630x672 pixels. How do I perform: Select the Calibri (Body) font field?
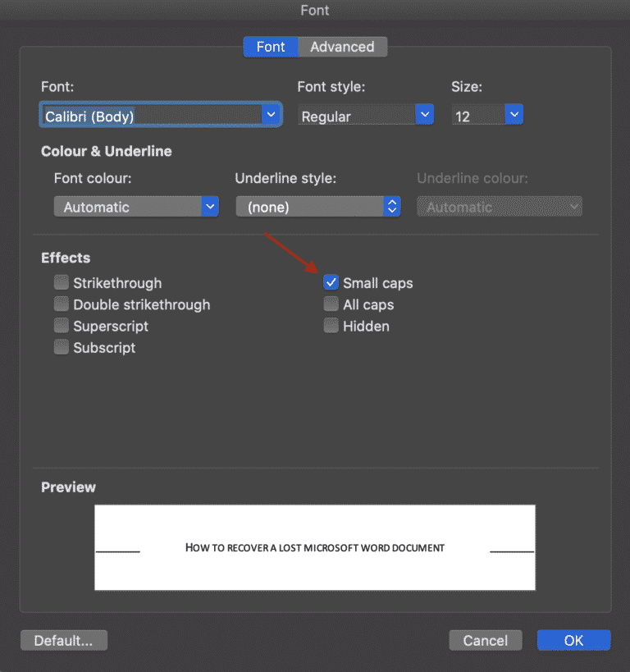148,114
